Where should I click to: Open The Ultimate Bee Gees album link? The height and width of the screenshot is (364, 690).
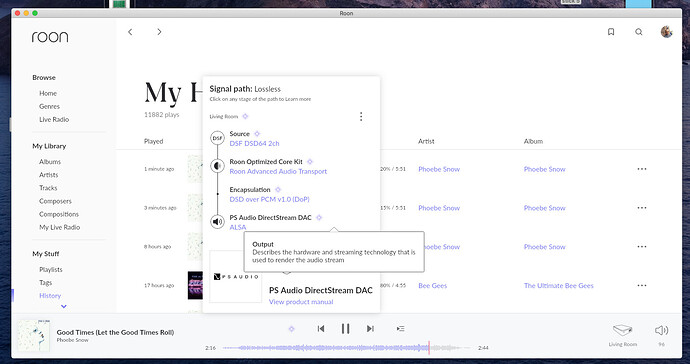pyautogui.click(x=558, y=286)
